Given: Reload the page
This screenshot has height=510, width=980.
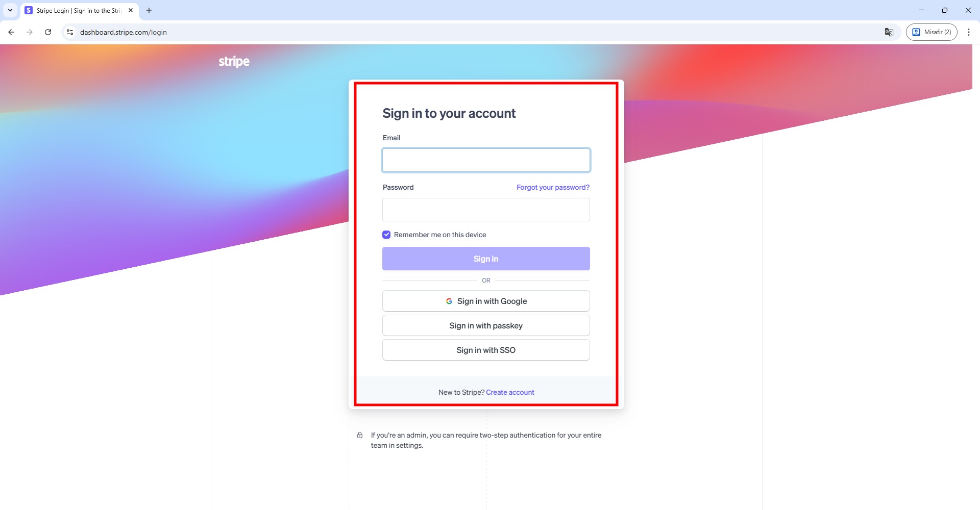Looking at the screenshot, I should point(48,32).
